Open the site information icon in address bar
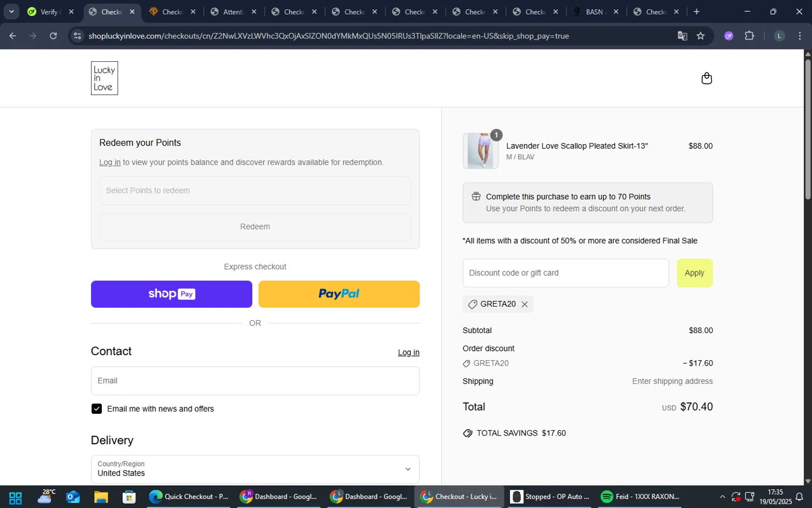This screenshot has width=812, height=508. point(77,36)
